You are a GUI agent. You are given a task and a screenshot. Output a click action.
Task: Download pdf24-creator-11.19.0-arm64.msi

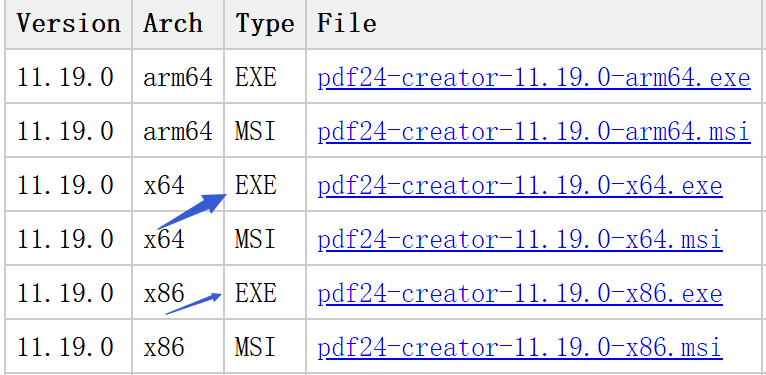(x=533, y=132)
